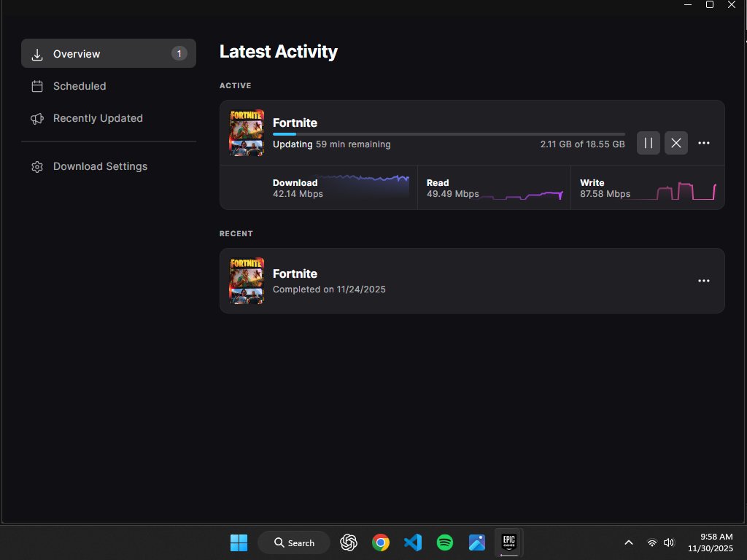Click the taskbar Search box

(294, 542)
